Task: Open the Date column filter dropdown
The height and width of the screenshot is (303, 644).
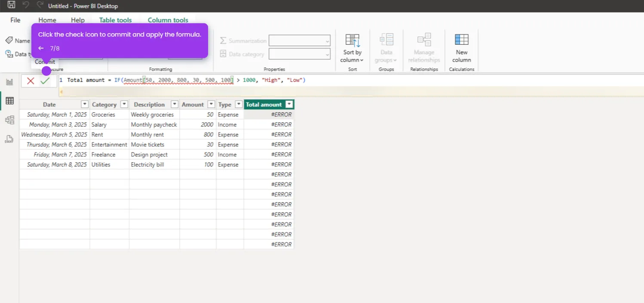Action: click(x=85, y=104)
